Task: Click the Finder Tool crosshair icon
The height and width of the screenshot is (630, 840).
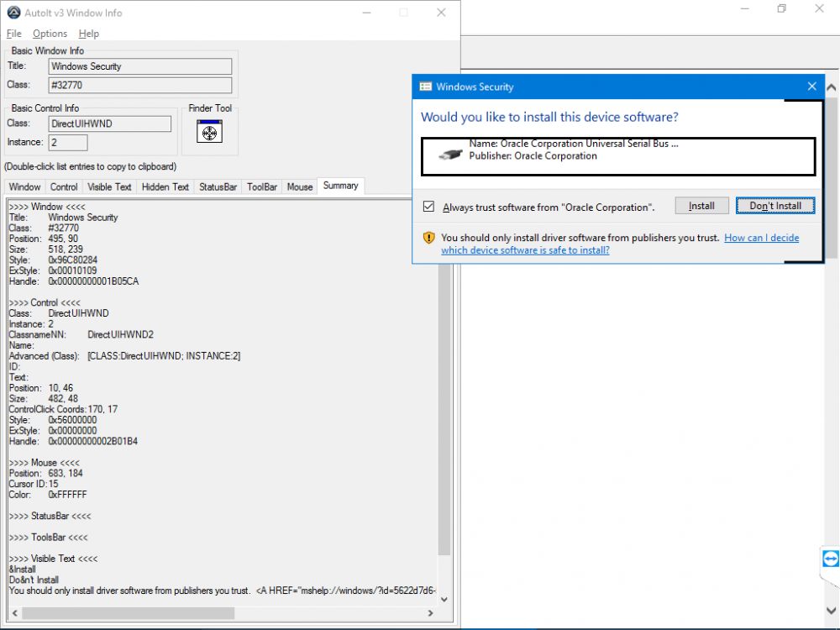Action: pyautogui.click(x=209, y=132)
